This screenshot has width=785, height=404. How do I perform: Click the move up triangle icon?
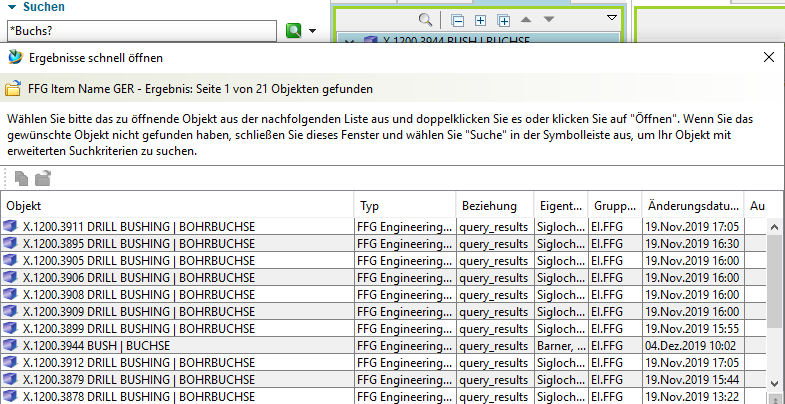(x=527, y=20)
